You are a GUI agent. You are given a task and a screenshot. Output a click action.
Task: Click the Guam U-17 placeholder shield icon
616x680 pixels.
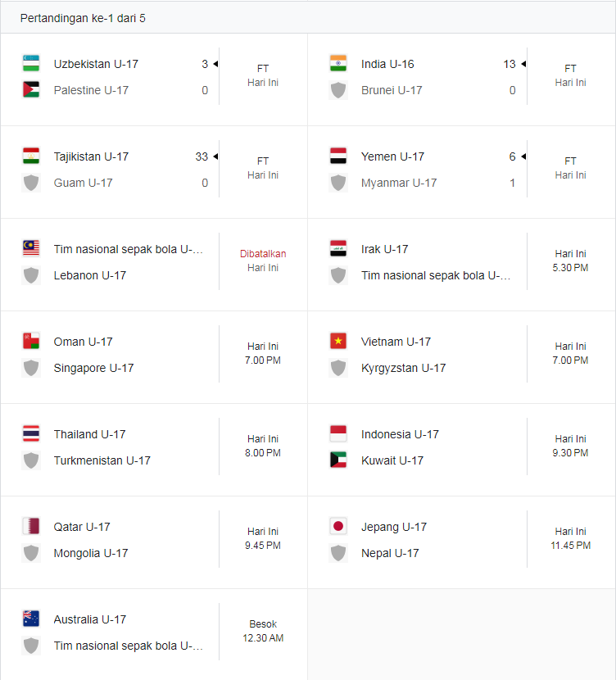[31, 183]
